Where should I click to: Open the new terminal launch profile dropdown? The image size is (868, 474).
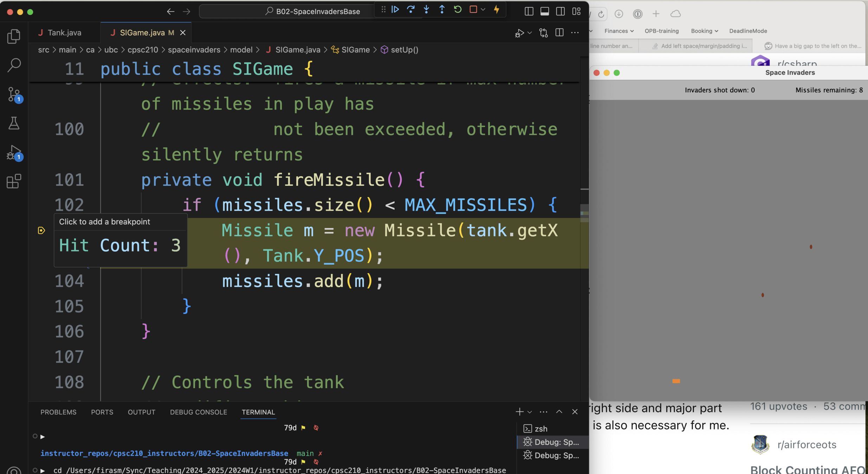click(530, 412)
